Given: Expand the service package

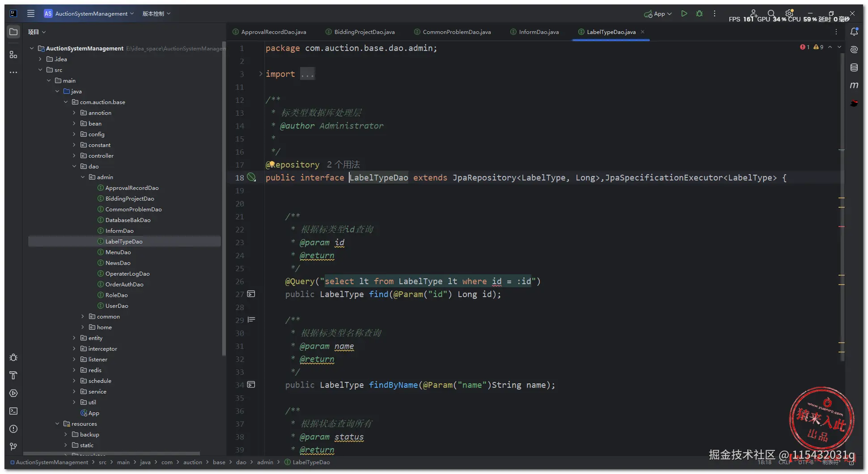Looking at the screenshot, I should click(74, 391).
